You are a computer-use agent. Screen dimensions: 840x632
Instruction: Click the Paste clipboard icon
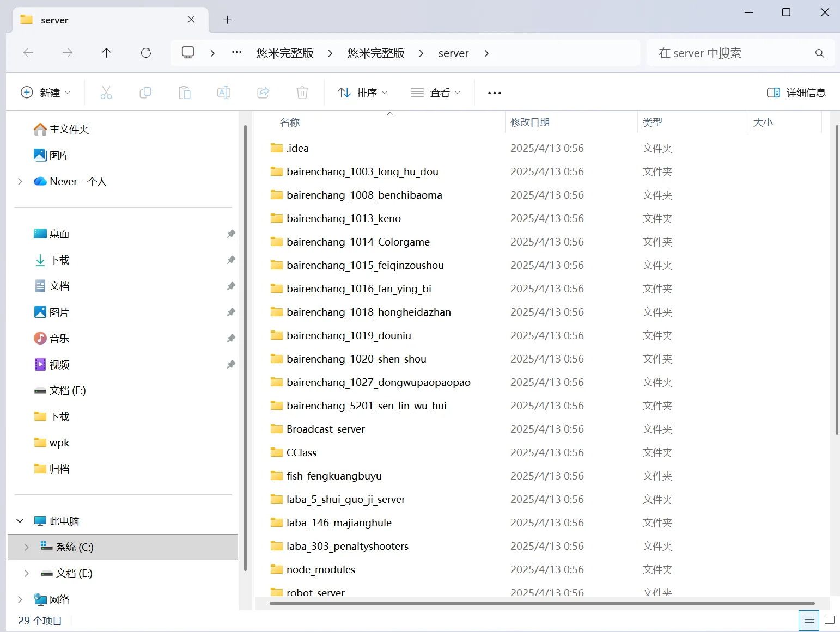click(x=185, y=93)
